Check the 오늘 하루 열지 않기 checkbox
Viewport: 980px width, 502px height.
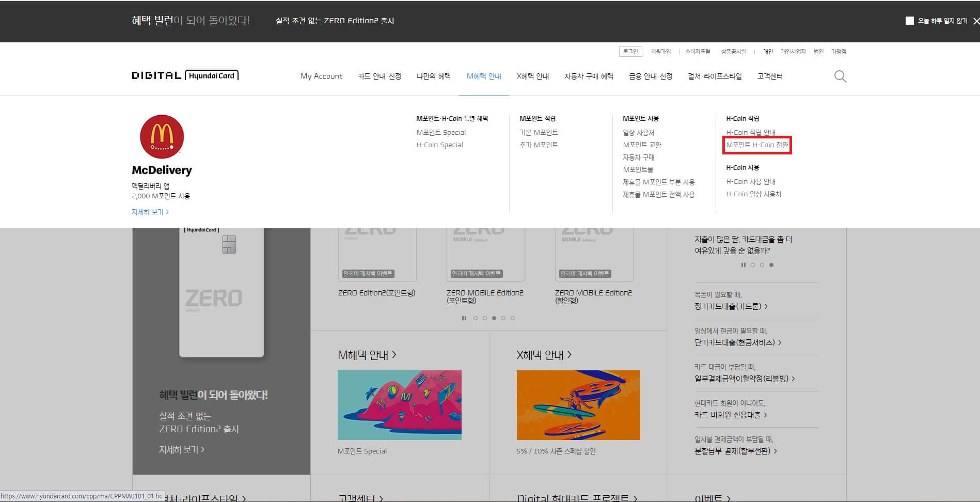pos(910,21)
